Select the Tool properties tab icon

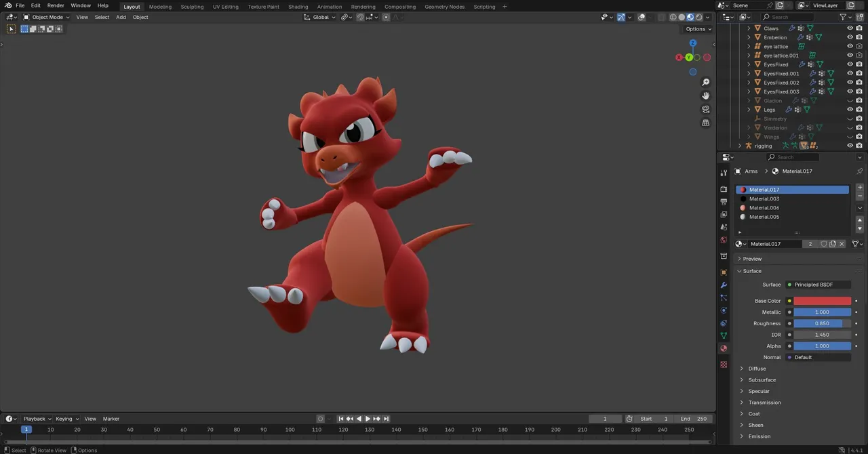[x=724, y=173]
